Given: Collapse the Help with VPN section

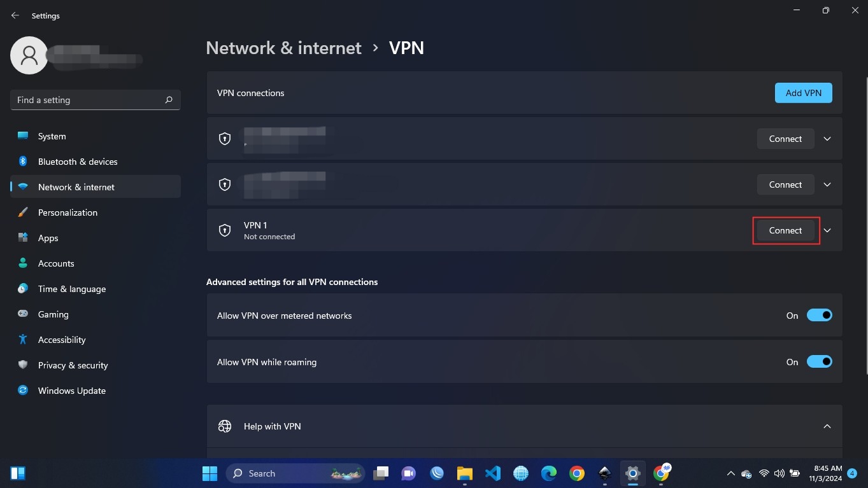Looking at the screenshot, I should click(827, 426).
